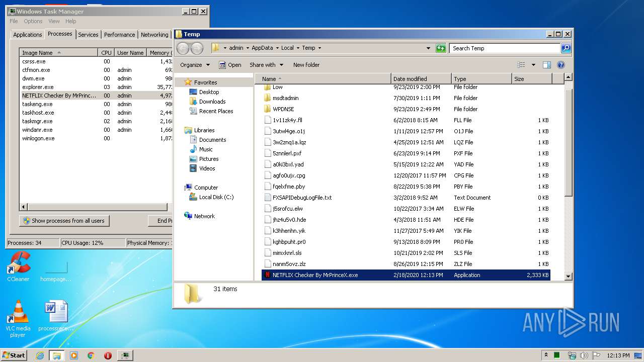644x362 pixels.
Task: Show hidden system tray icons arrow
Action: [x=546, y=355]
